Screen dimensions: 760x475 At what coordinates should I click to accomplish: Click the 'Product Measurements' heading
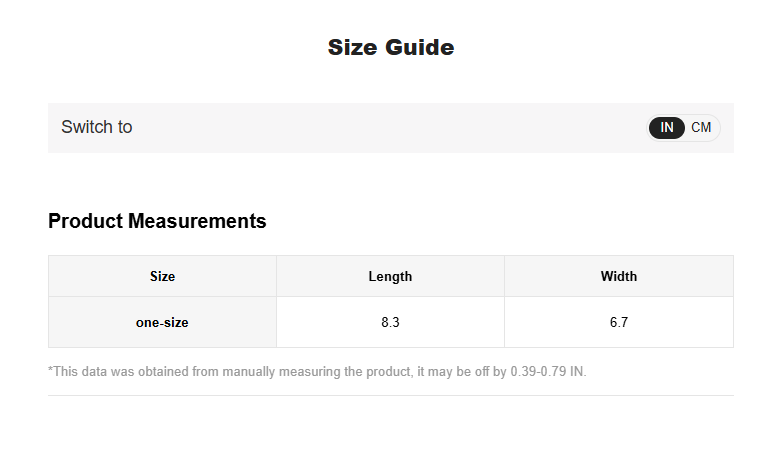pyautogui.click(x=157, y=221)
